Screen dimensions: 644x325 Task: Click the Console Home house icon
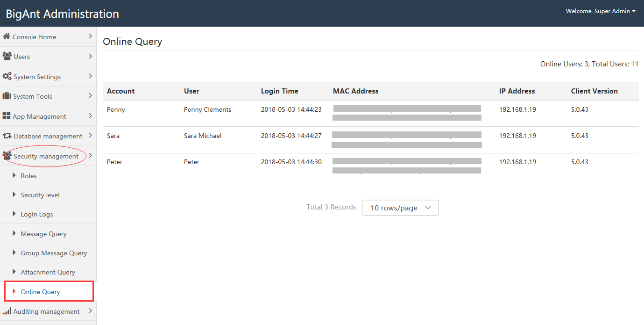(7, 36)
